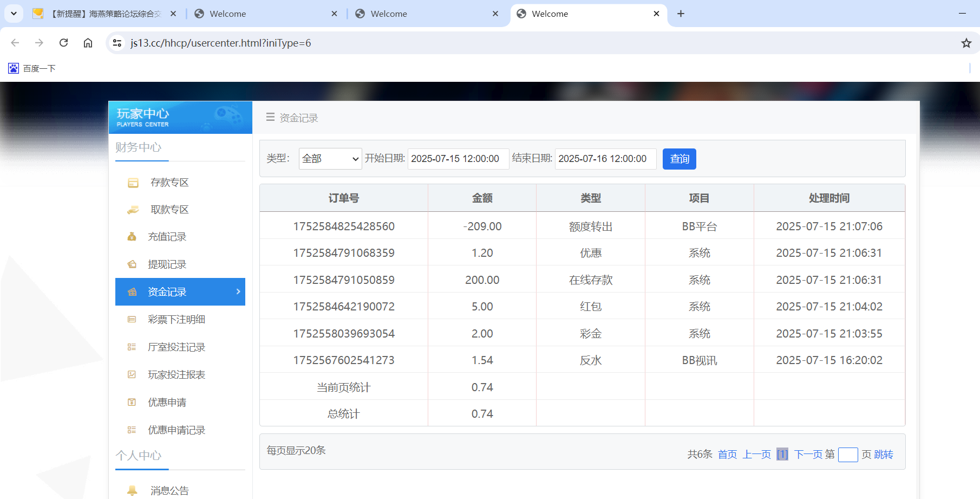Open 充值记录 via its sidebar icon
The image size is (980, 499).
point(132,236)
